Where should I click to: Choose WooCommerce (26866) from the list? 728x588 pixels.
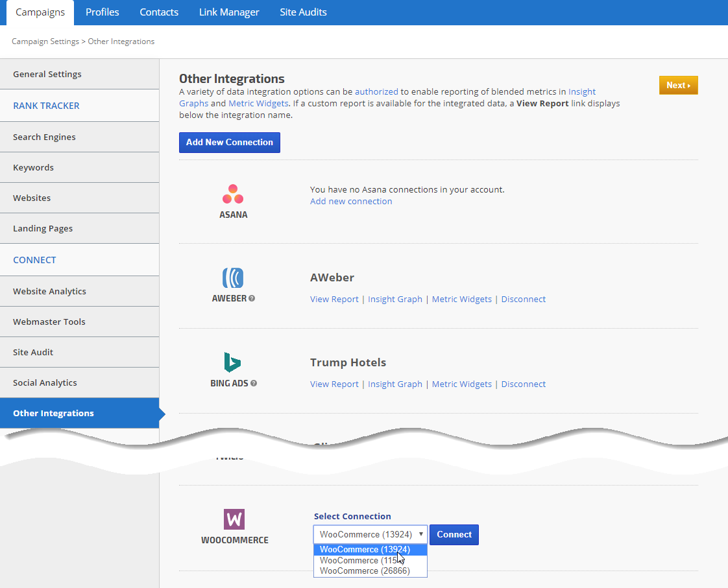click(365, 571)
